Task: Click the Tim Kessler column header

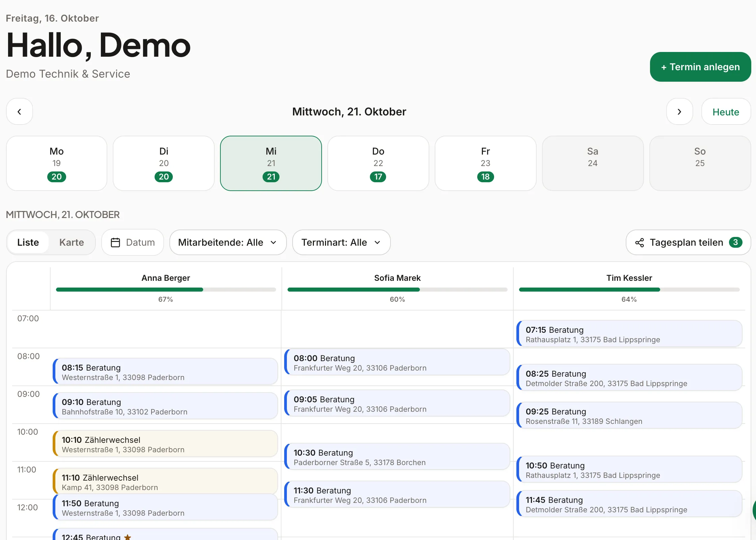Action: tap(629, 278)
